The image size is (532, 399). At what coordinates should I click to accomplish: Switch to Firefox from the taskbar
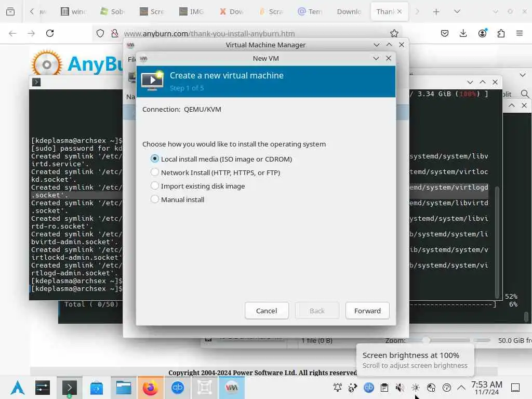click(x=150, y=388)
